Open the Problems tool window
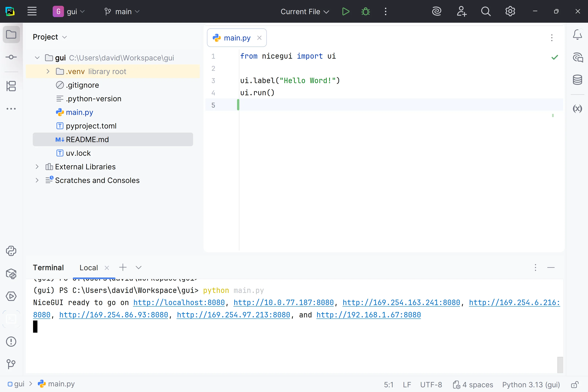The width and height of the screenshot is (588, 392). 11,342
